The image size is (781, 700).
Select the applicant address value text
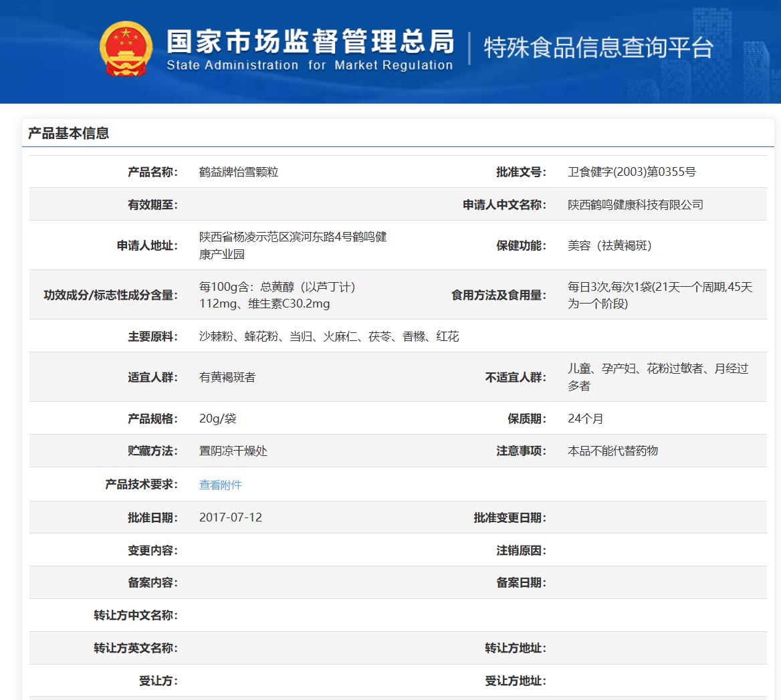(293, 245)
